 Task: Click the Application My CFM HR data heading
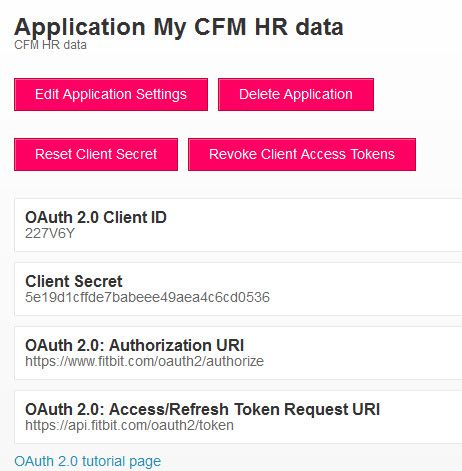pyautogui.click(x=179, y=27)
